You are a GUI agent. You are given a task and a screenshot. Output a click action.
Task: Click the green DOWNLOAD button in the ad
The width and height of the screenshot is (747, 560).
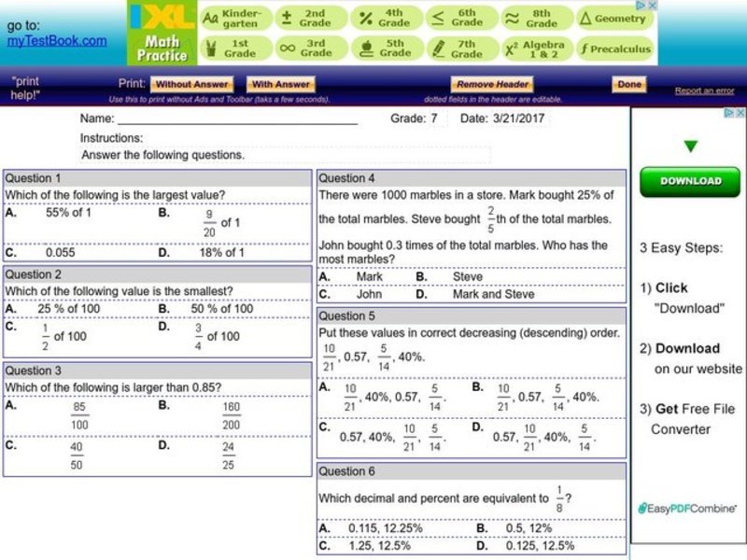point(690,180)
